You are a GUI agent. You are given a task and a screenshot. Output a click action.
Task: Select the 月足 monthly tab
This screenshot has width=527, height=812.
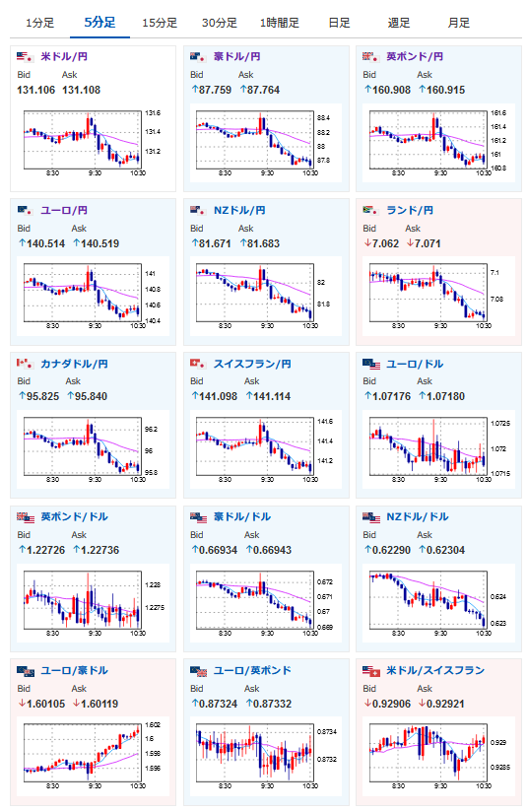pos(459,23)
